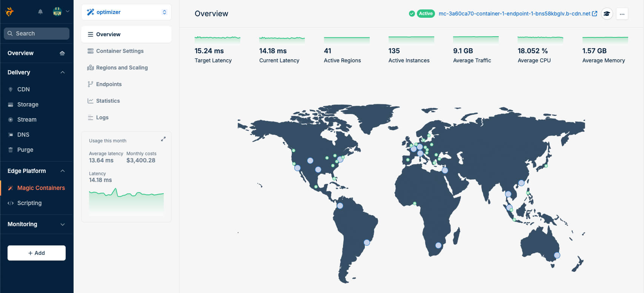Viewport: 644px width, 293px height.
Task: Click the Regions and Scaling map icon
Action: pyautogui.click(x=91, y=68)
